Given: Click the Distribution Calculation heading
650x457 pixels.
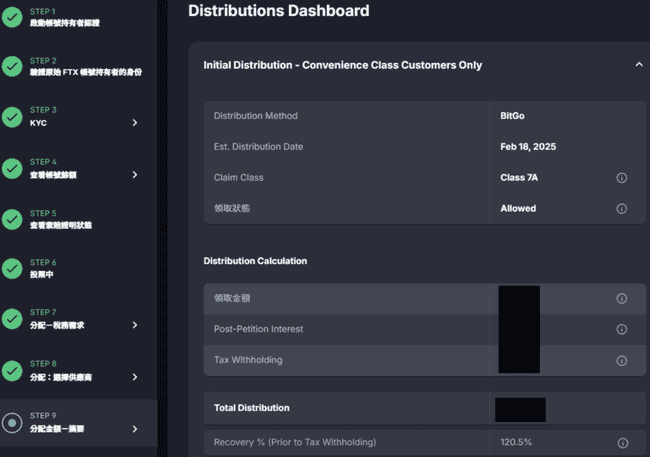Looking at the screenshot, I should 255,261.
